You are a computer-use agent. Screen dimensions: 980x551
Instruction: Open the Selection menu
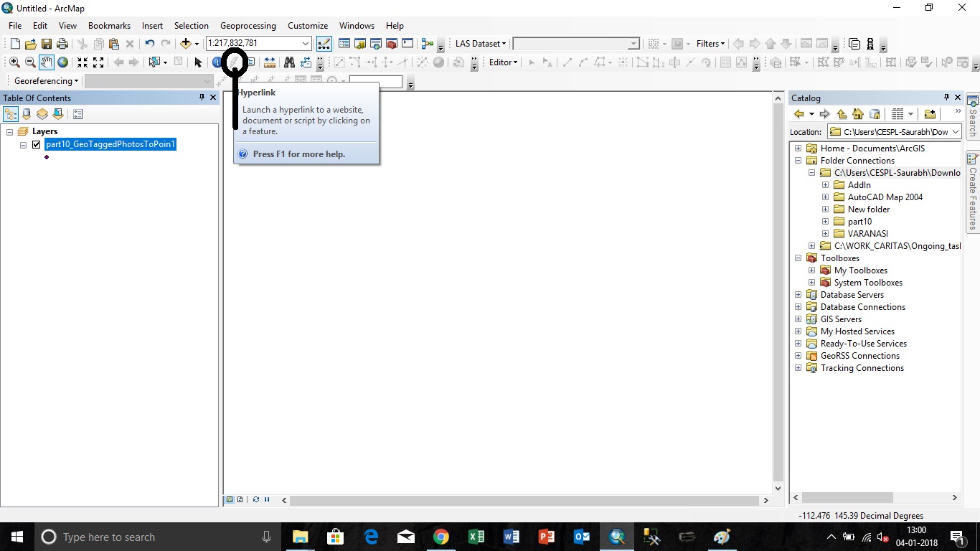coord(192,26)
